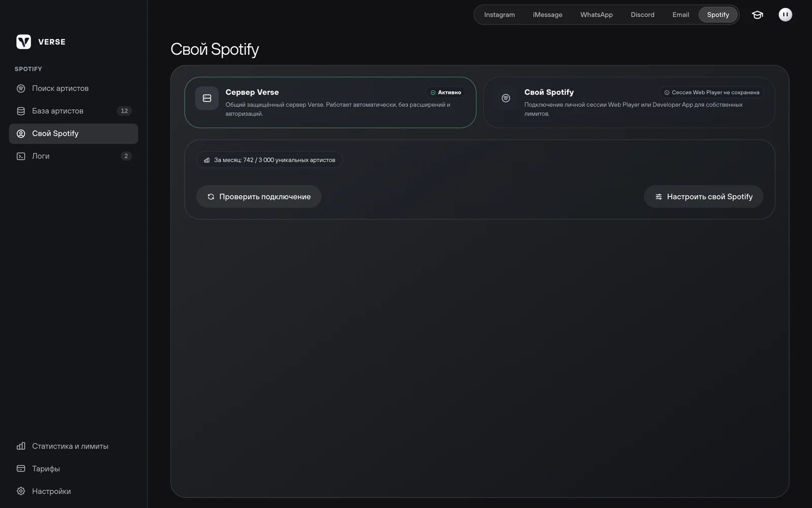The height and width of the screenshot is (508, 812).
Task: Click the Сервер Verse description text
Action: (338, 109)
